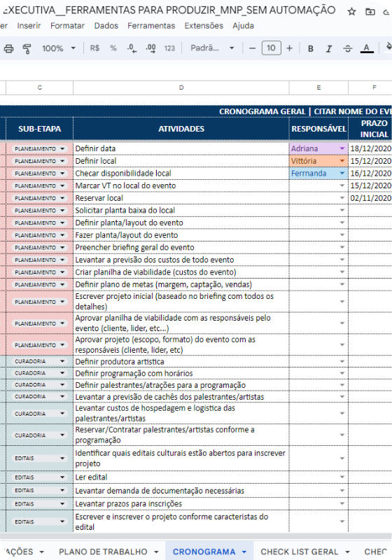
Task: Increase font size plus button
Action: tap(290, 48)
